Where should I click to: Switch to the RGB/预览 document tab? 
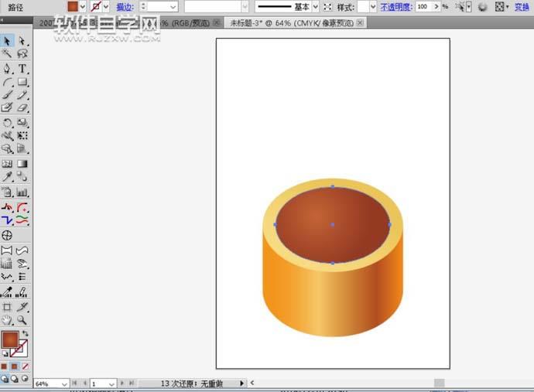click(x=186, y=23)
